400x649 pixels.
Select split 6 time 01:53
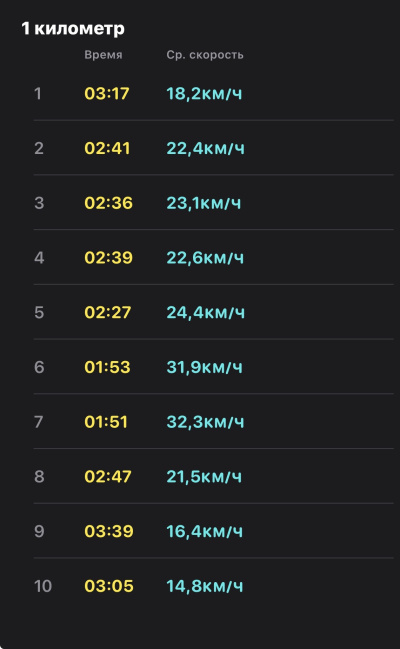pos(107,367)
